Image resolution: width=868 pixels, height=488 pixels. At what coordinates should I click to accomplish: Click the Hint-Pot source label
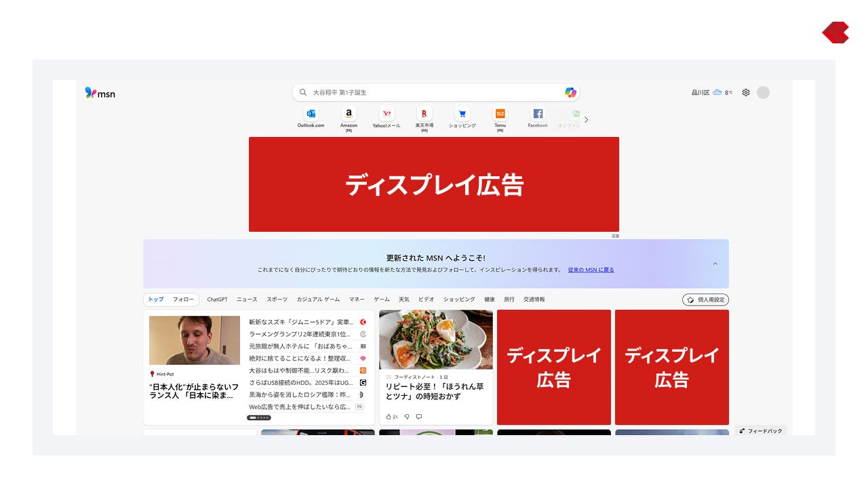click(163, 373)
